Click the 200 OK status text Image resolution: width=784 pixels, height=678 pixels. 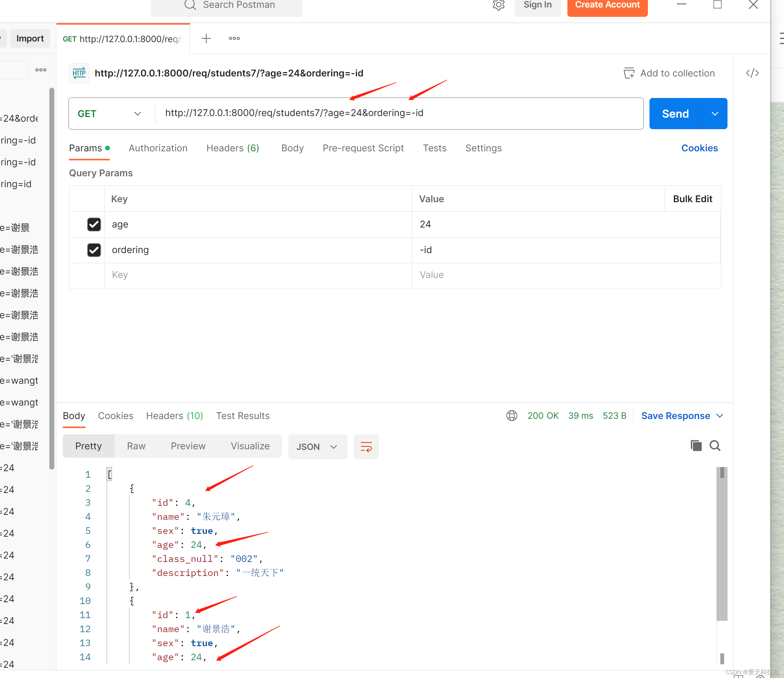pyautogui.click(x=543, y=415)
